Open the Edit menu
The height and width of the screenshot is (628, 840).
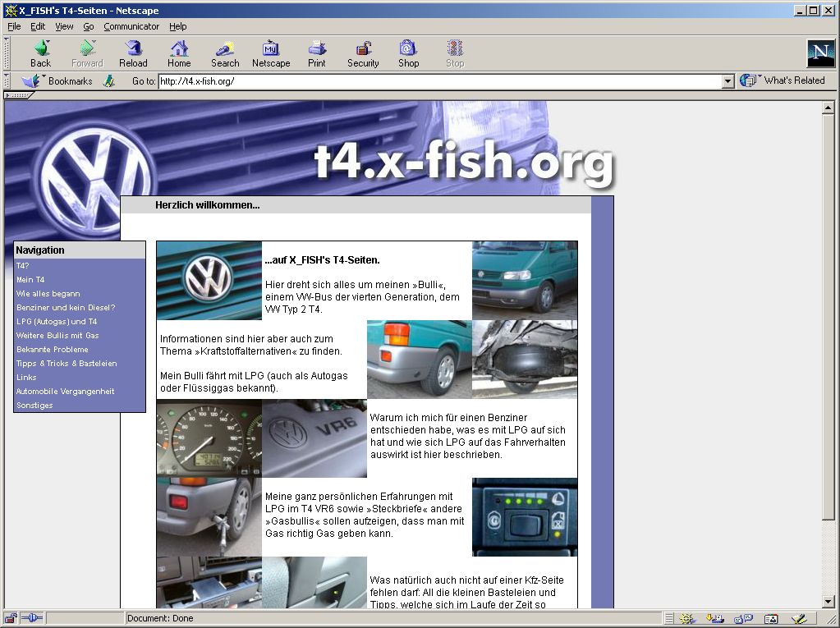click(x=38, y=26)
